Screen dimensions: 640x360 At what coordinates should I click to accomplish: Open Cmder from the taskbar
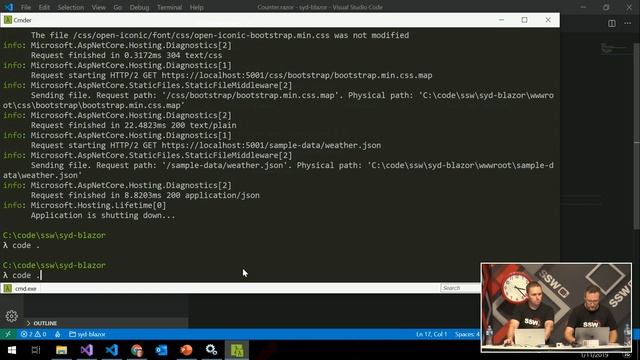[237, 350]
